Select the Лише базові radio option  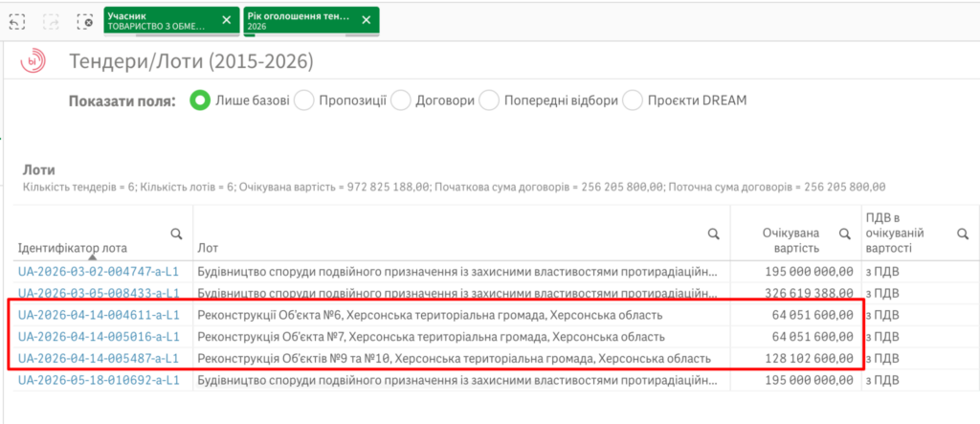(200, 100)
